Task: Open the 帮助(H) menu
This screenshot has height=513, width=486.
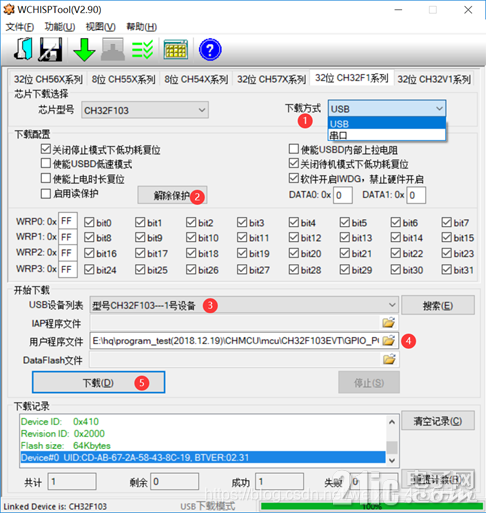Action: pos(142,27)
